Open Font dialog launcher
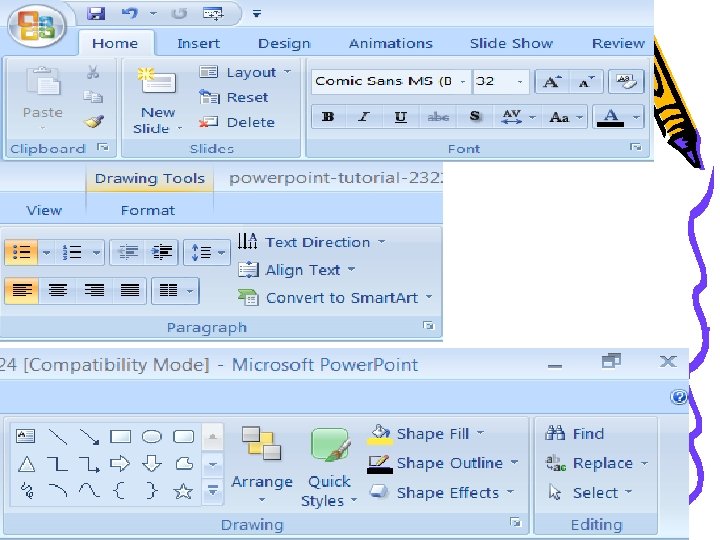This screenshot has height=540, width=720. click(x=636, y=147)
